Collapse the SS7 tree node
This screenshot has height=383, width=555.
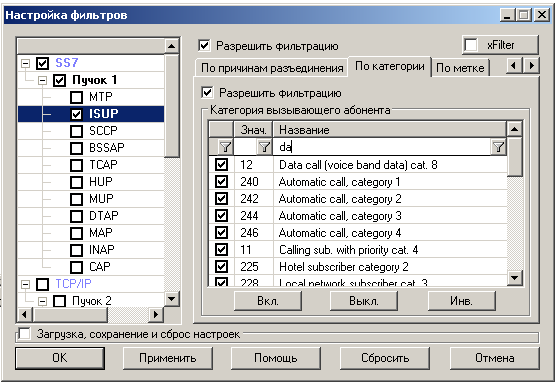pyautogui.click(x=25, y=64)
